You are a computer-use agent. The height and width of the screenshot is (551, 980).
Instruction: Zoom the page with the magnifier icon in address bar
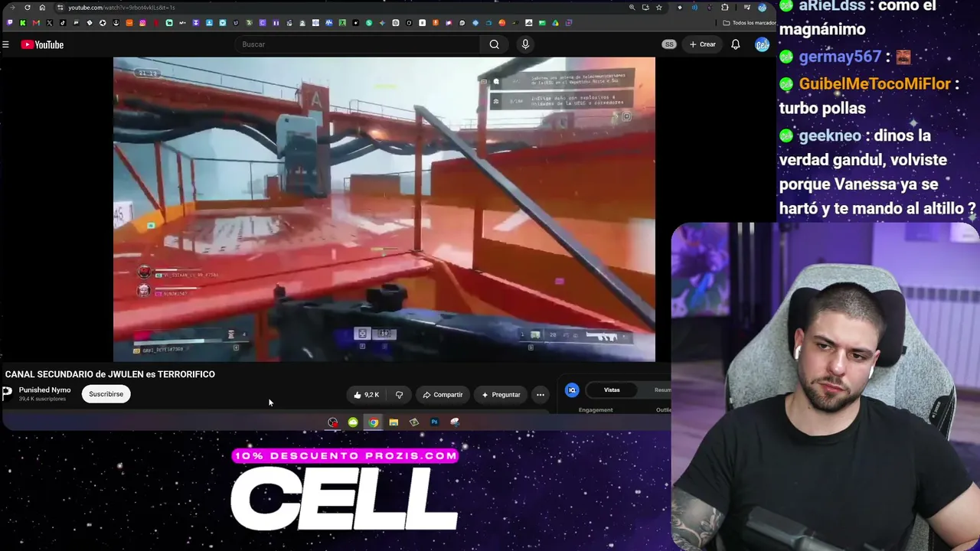[632, 8]
